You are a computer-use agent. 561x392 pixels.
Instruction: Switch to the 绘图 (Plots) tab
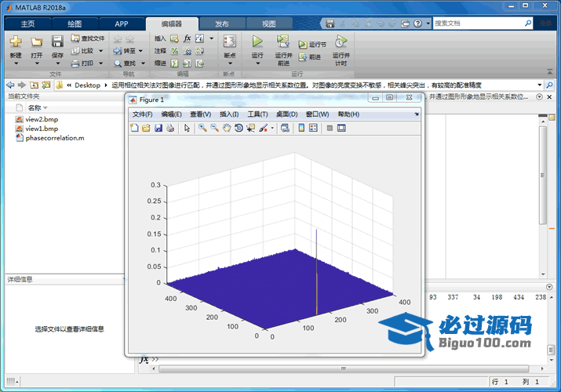[75, 24]
